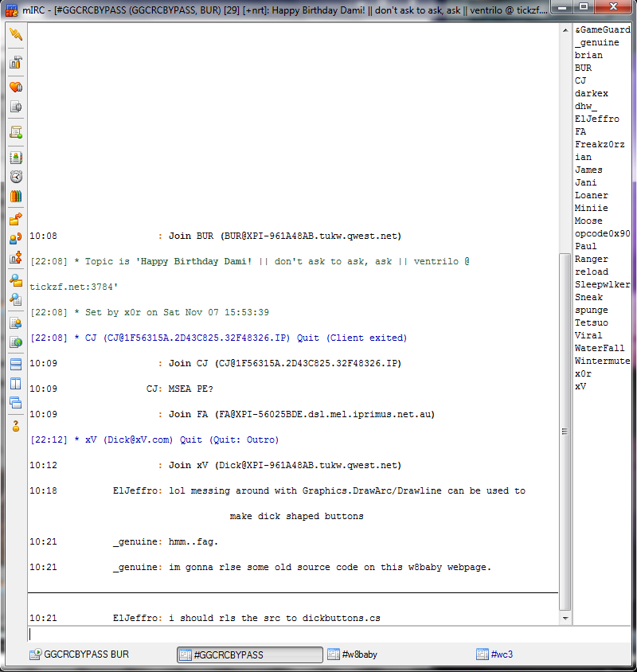Switch to the #w8baby channel window

(x=353, y=654)
